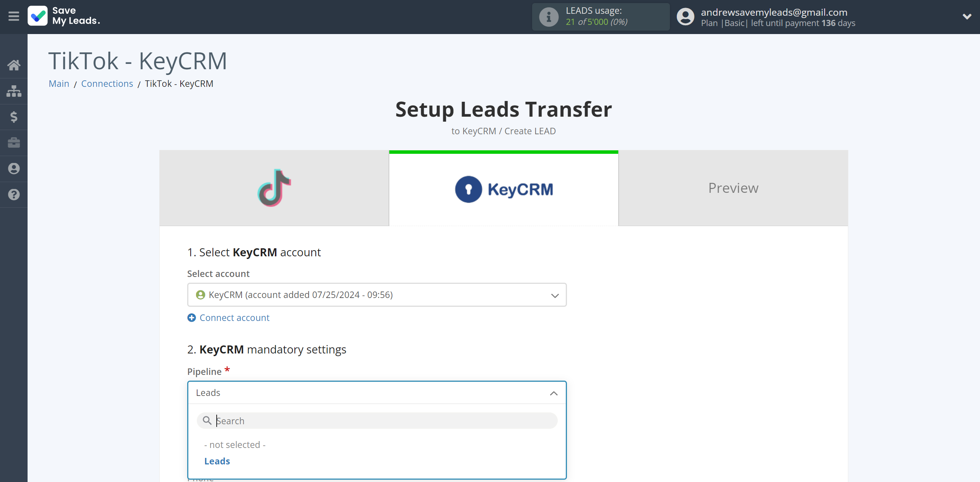
Task: Click the help question mark icon
Action: (x=14, y=194)
